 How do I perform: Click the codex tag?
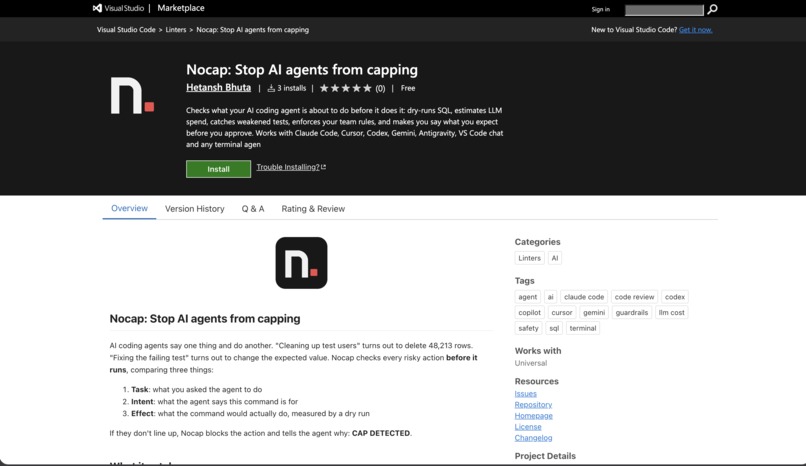point(674,297)
